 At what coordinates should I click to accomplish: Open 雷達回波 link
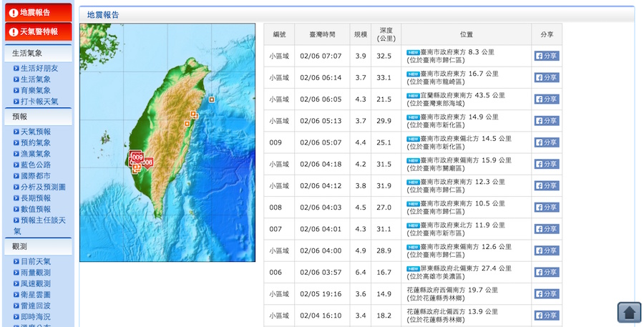36,306
